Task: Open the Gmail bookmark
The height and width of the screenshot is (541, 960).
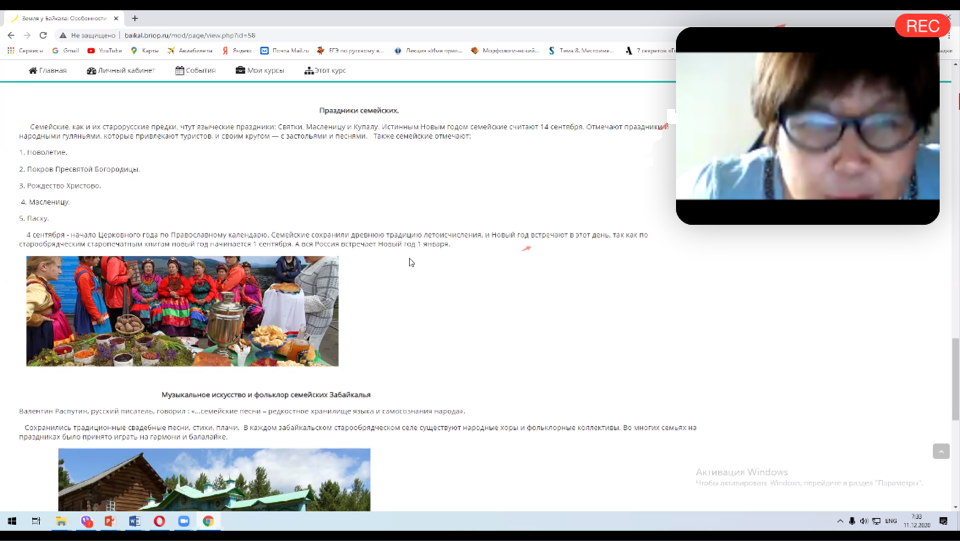Action: [65, 50]
